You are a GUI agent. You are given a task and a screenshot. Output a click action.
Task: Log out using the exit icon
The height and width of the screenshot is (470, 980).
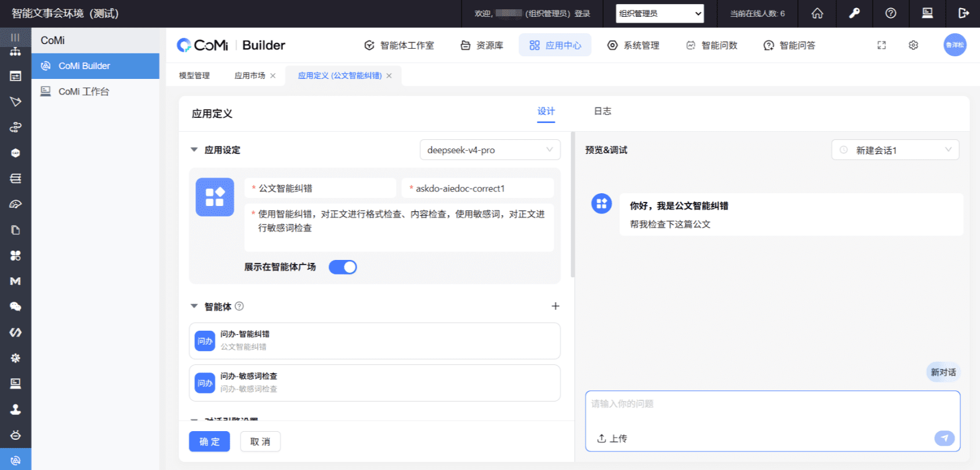(x=964, y=13)
